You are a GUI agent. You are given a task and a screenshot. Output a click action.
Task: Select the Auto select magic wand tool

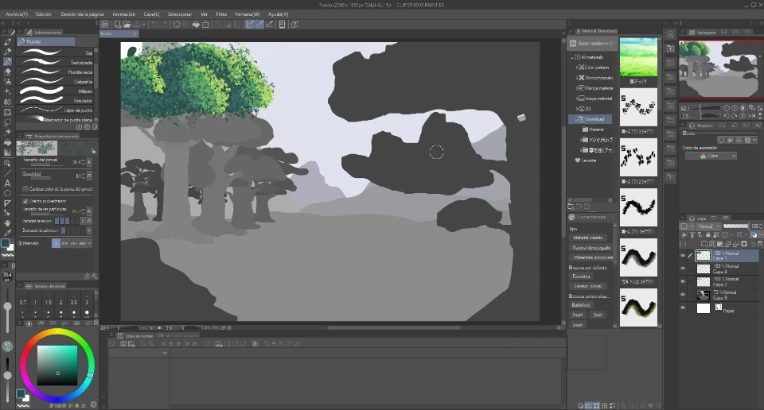pyautogui.click(x=7, y=133)
